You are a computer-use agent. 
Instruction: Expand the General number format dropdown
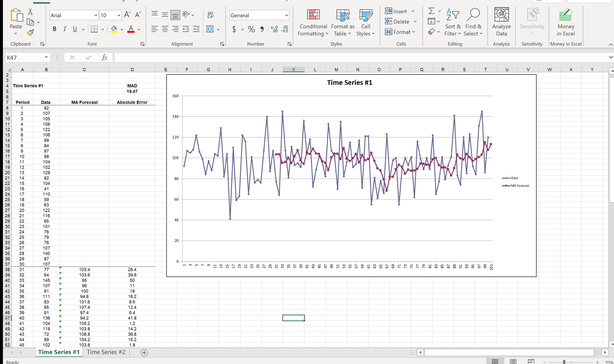tap(286, 15)
